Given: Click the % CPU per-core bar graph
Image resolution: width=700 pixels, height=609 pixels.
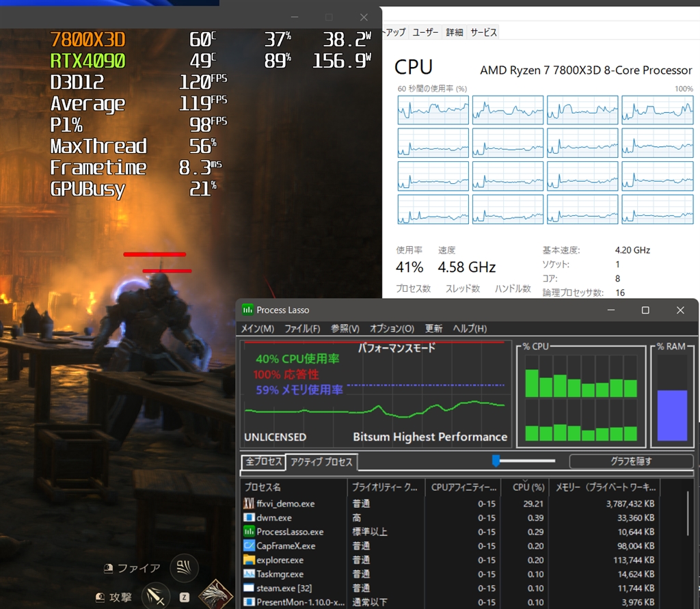Looking at the screenshot, I should tap(581, 396).
